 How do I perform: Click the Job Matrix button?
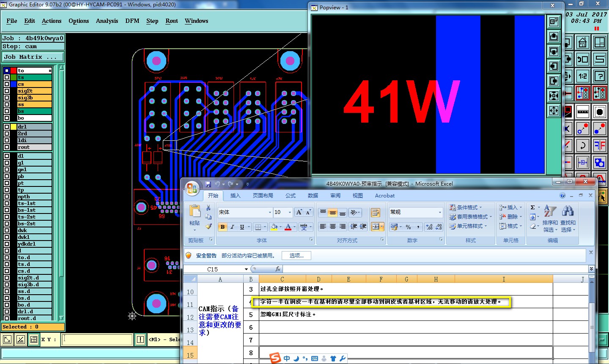[33, 57]
